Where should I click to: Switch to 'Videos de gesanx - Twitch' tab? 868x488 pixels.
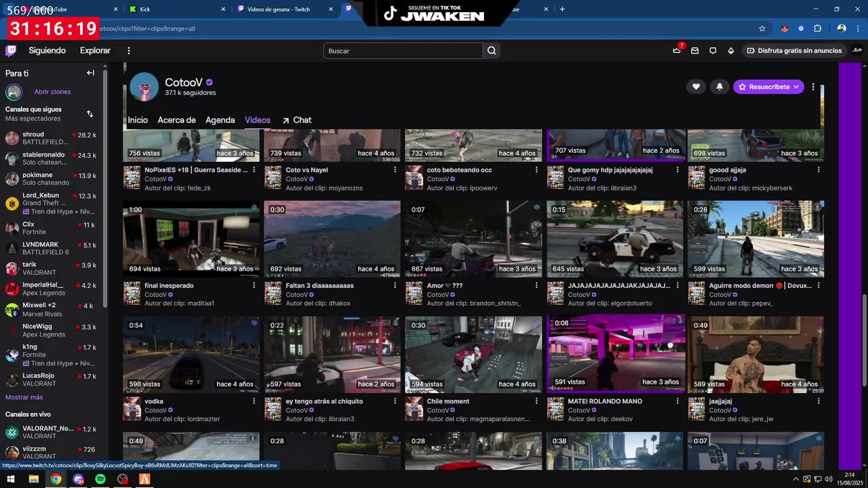click(286, 9)
